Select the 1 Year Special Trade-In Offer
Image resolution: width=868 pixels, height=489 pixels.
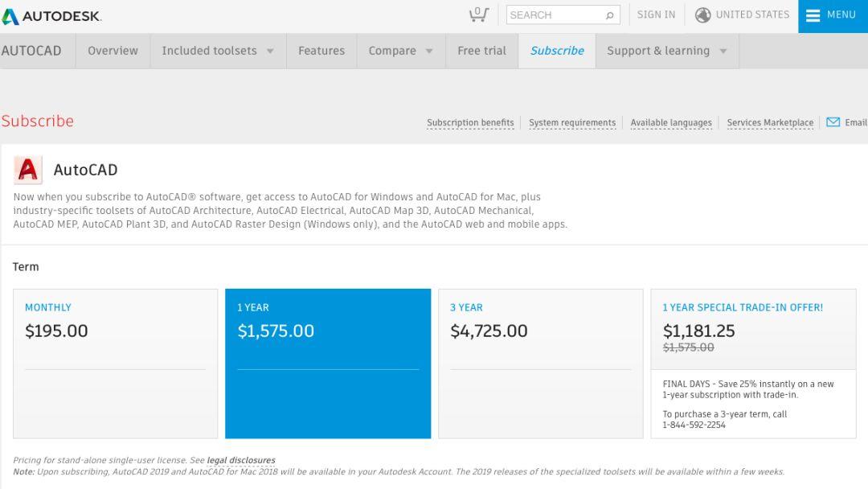pos(753,364)
